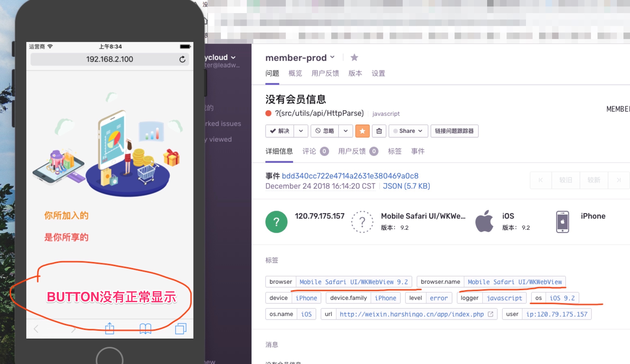Click the unknown browser dotted icon

tap(362, 222)
